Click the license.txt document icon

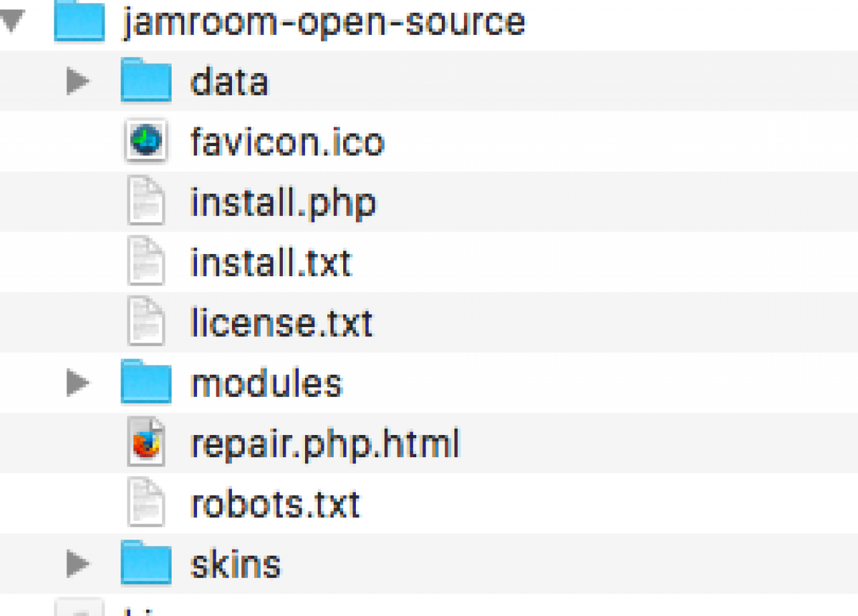tap(146, 322)
